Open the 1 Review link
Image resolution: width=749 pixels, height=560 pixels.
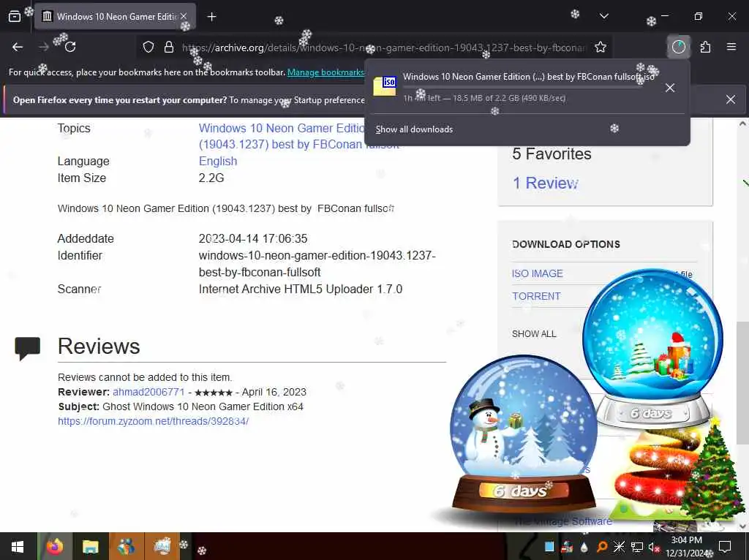(x=546, y=183)
